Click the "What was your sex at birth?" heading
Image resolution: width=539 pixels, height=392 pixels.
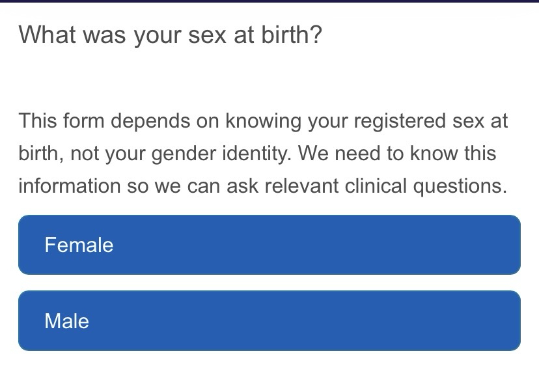(x=170, y=35)
